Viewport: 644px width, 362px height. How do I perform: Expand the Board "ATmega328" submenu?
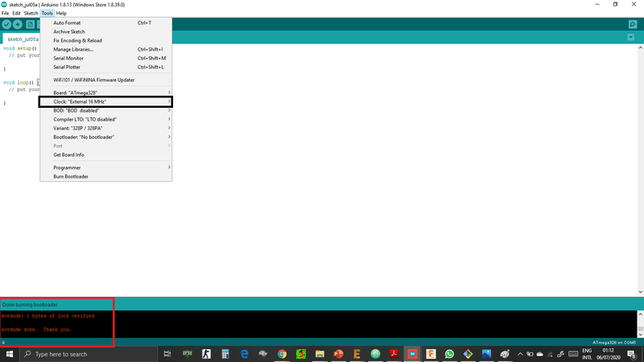click(x=106, y=93)
